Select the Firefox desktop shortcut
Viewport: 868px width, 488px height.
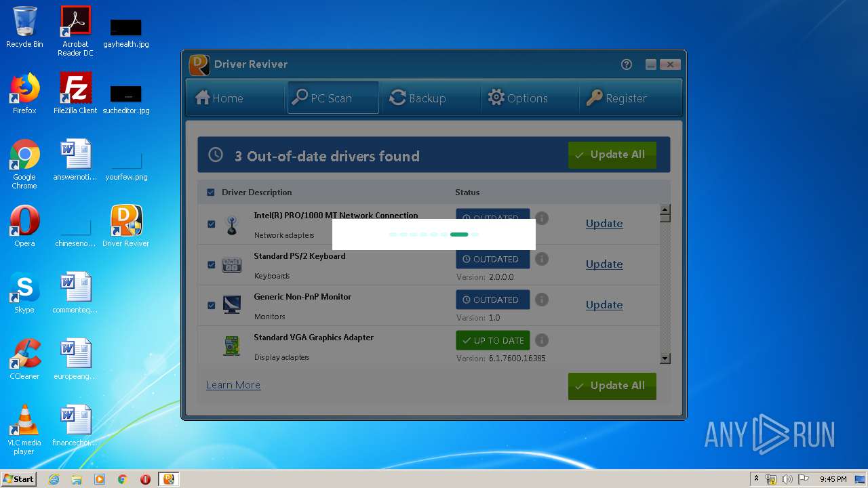coord(24,94)
